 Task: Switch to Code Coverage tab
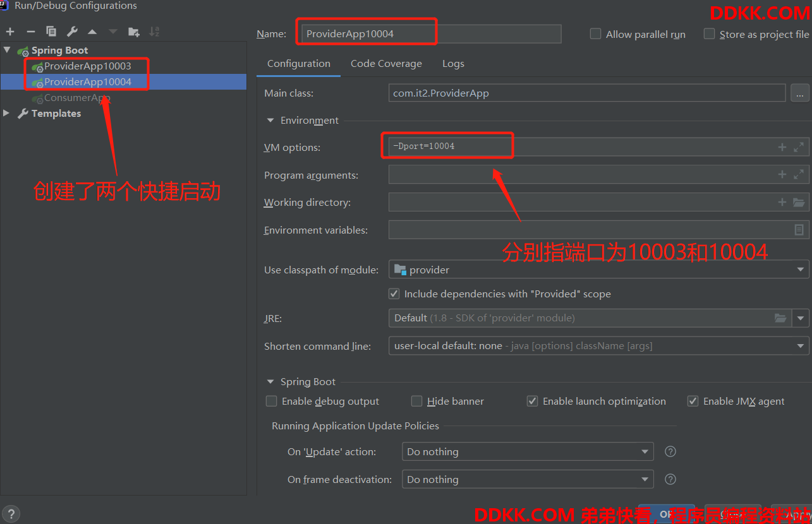point(386,63)
